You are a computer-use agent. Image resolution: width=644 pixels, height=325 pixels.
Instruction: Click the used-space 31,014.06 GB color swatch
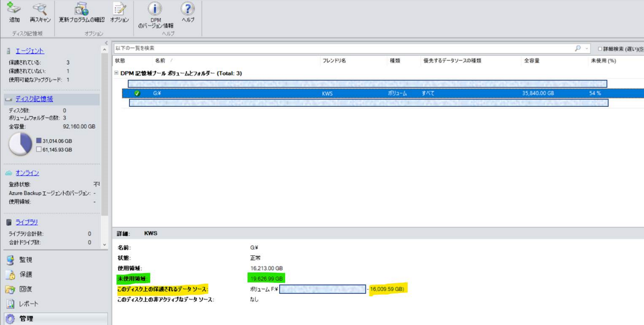click(x=39, y=141)
